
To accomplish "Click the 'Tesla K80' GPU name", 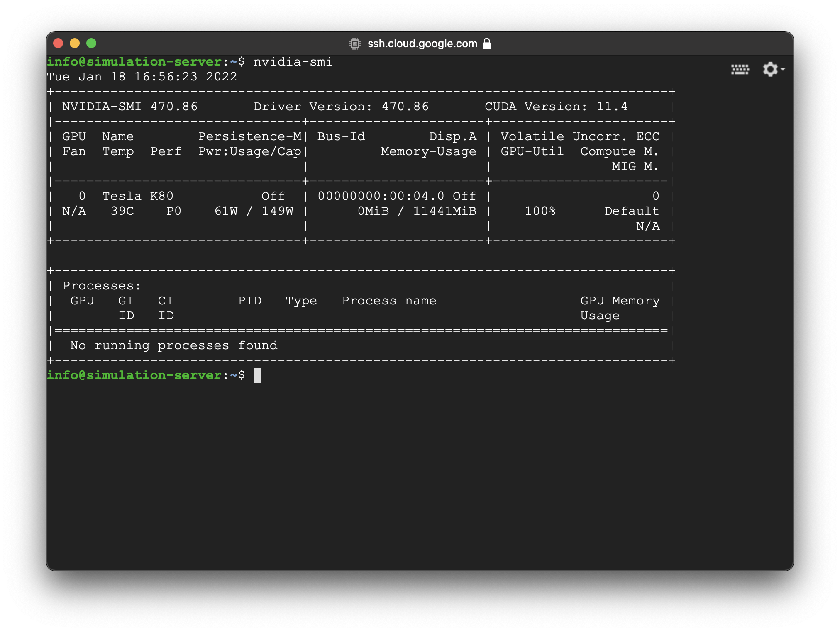I will coord(138,196).
